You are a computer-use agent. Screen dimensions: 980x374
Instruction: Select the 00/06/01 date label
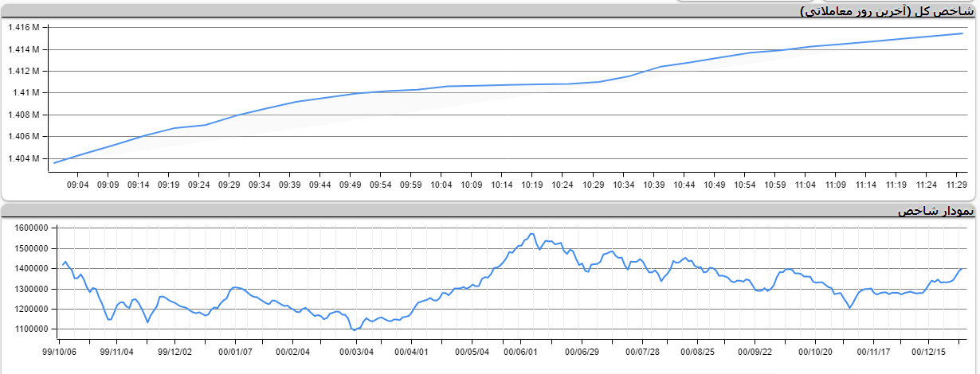[522, 351]
